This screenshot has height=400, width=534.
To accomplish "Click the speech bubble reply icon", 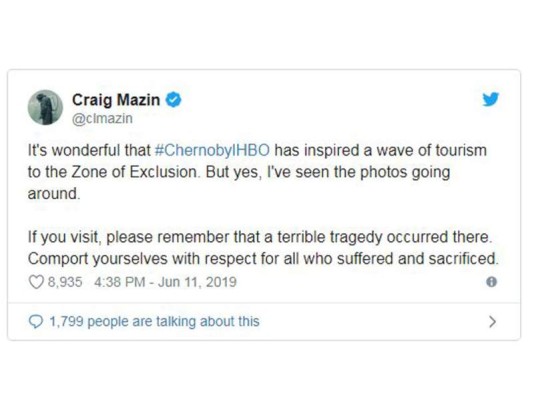I will 36,321.
